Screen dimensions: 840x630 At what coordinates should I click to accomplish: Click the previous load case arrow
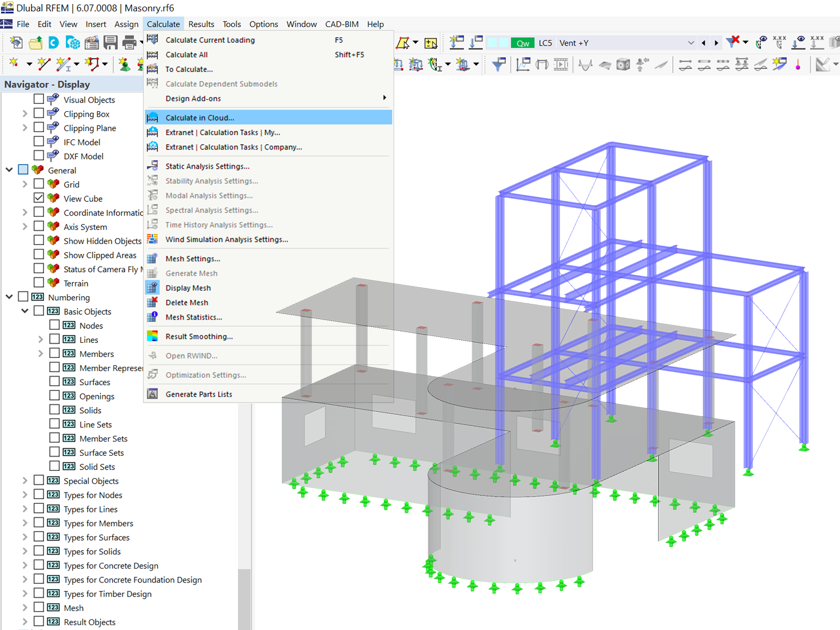tap(704, 43)
